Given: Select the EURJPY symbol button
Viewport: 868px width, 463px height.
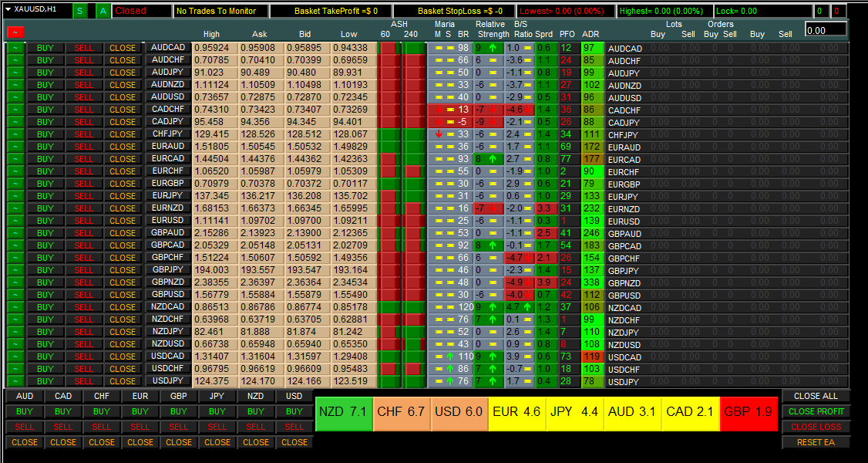Looking at the screenshot, I should pyautogui.click(x=168, y=195).
